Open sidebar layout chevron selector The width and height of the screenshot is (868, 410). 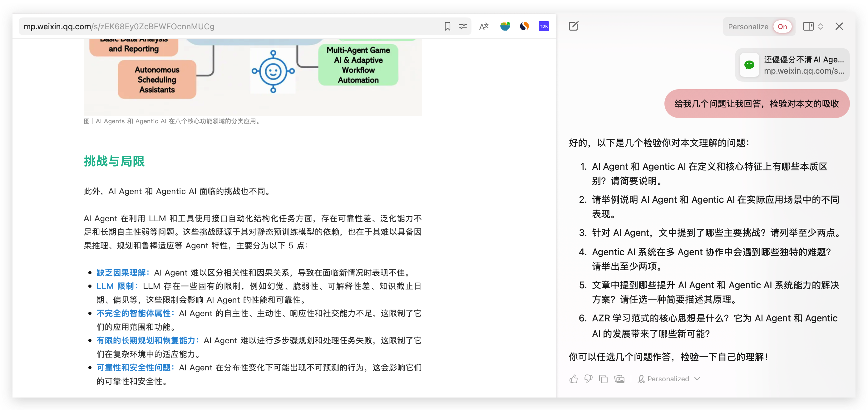821,26
